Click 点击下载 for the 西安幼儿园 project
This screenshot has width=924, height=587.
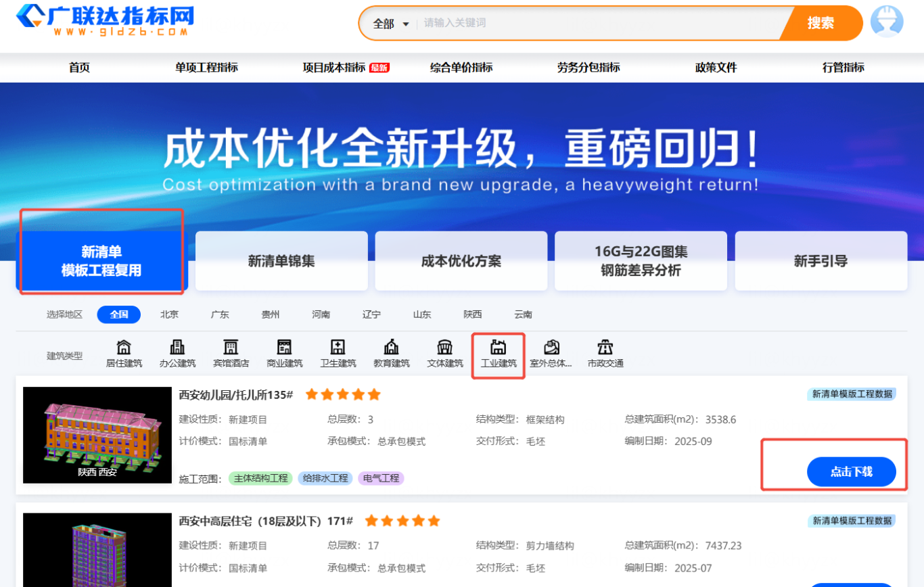852,471
